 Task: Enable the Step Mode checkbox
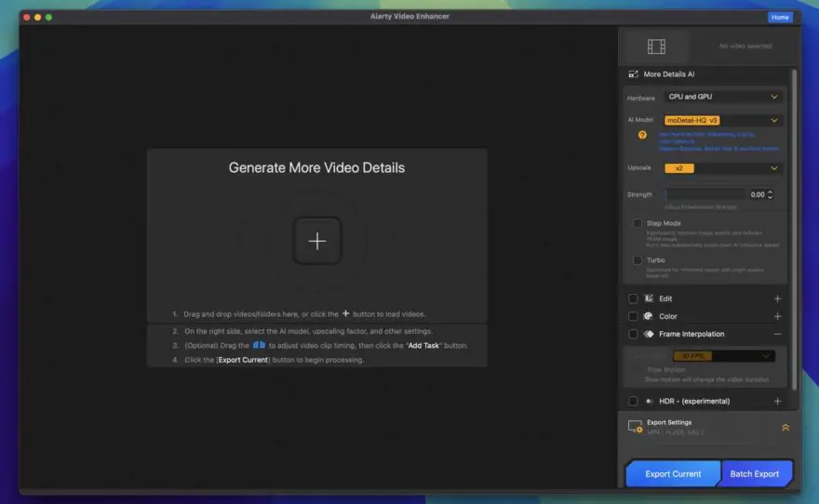pyautogui.click(x=638, y=223)
